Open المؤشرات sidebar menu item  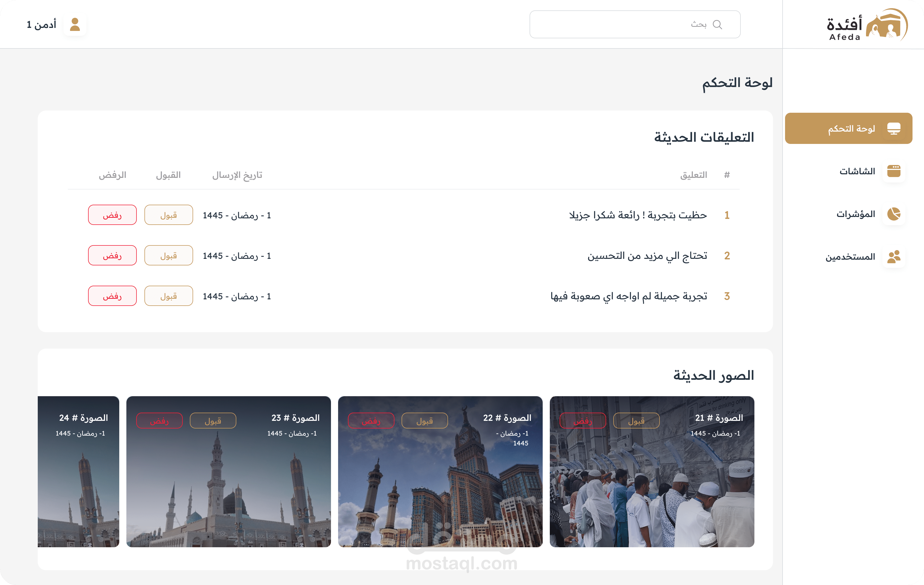click(856, 214)
